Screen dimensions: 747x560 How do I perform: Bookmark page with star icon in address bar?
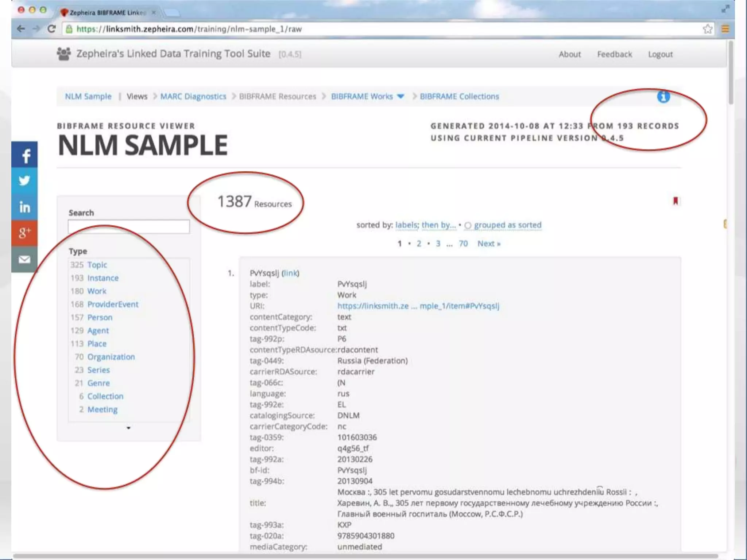click(707, 29)
